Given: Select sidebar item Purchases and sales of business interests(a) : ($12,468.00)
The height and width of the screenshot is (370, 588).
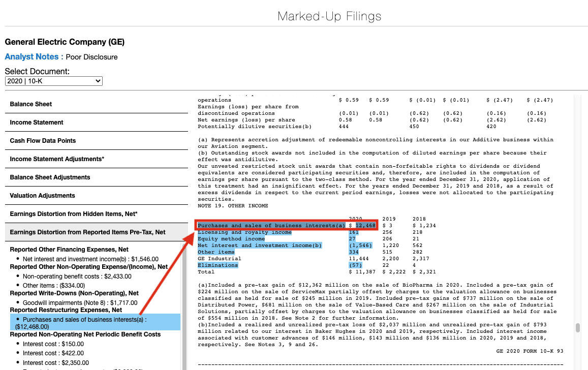Looking at the screenshot, I should click(95, 322).
